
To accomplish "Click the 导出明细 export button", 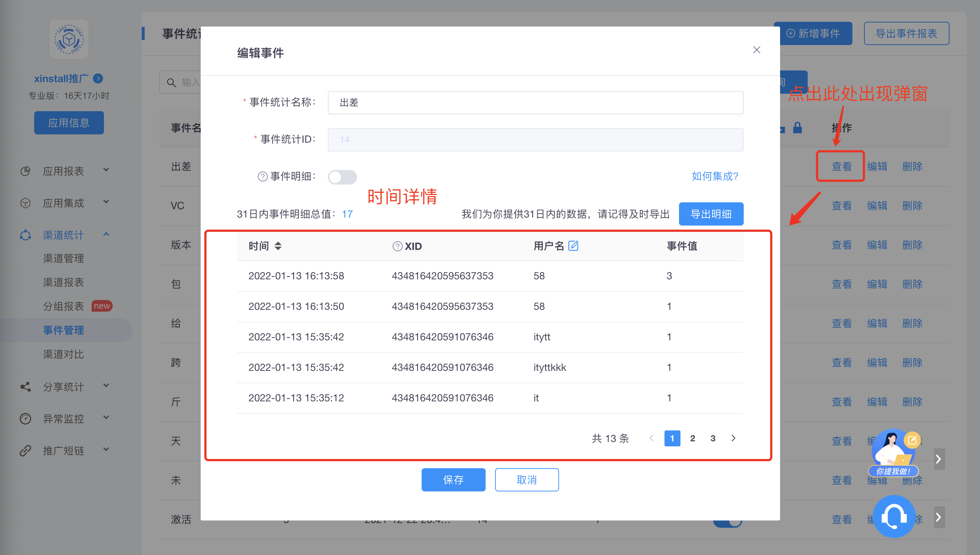I will coord(710,214).
